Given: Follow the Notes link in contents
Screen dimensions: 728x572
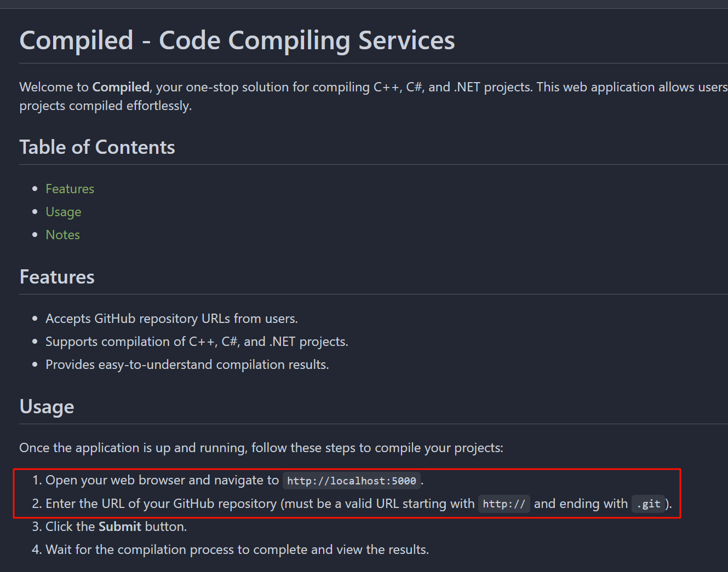Looking at the screenshot, I should 62,235.
